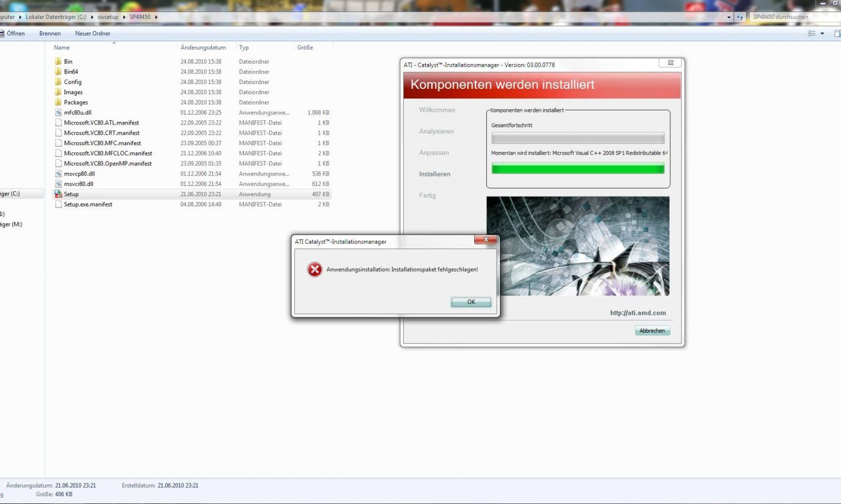
Task: Click the 612 KB size of msvcr80.dll
Action: [x=321, y=184]
